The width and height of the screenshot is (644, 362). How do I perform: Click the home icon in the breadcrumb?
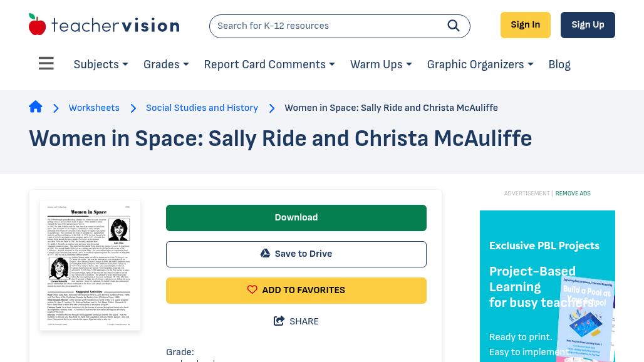tap(36, 106)
